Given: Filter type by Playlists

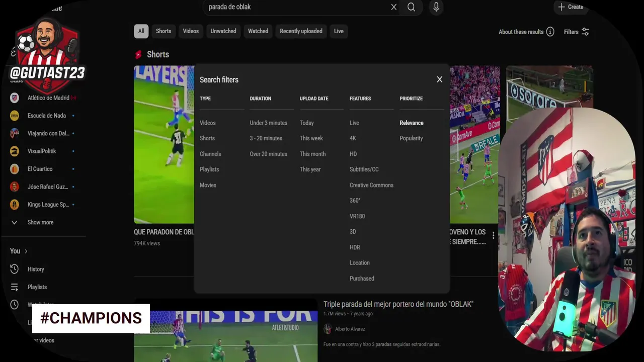Looking at the screenshot, I should [209, 169].
